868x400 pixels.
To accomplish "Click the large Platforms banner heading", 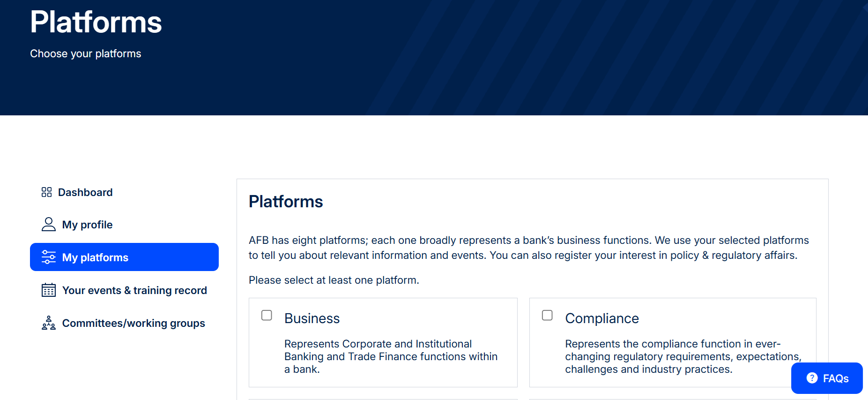I will coord(96,22).
